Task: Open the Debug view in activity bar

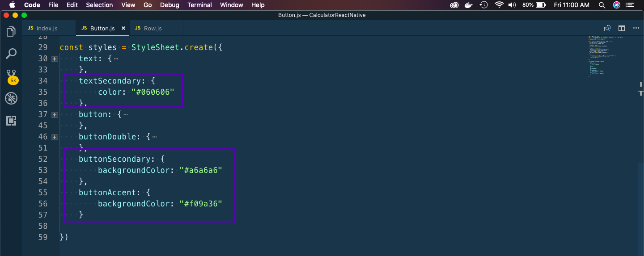Action: click(x=11, y=99)
